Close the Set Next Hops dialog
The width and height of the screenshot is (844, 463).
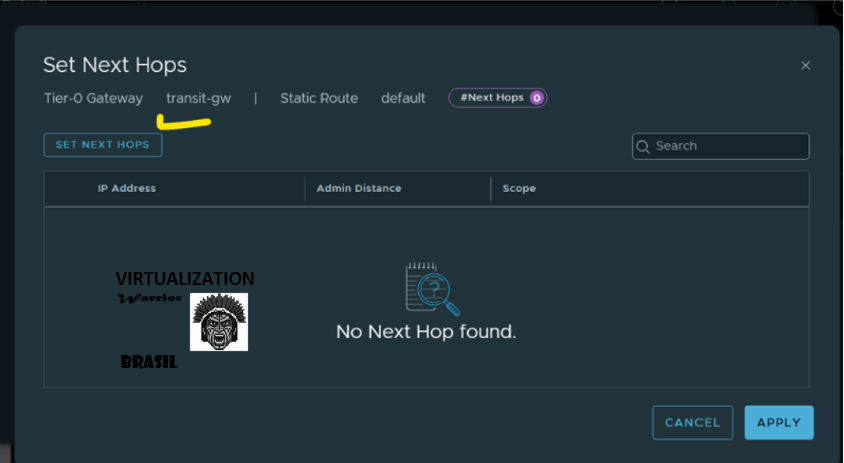(x=805, y=66)
